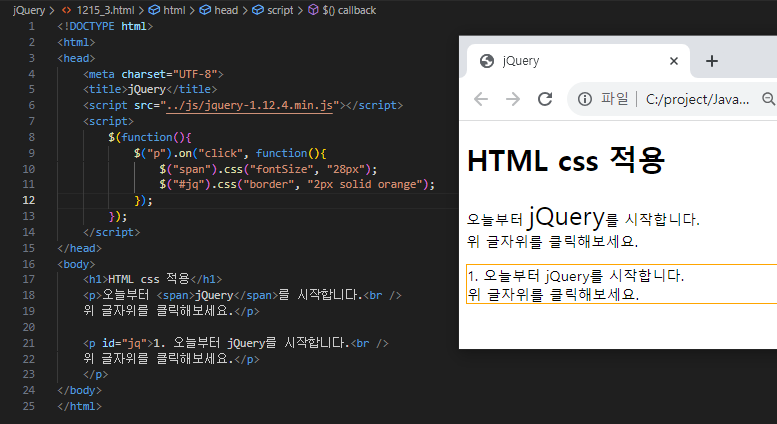Click line number 8 in the gutter

pyautogui.click(x=32, y=137)
